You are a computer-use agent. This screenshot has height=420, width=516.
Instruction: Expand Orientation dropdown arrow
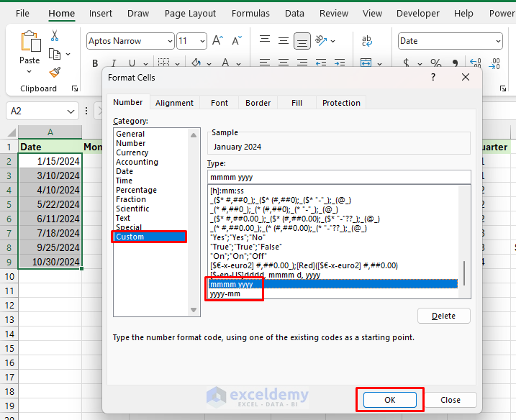333,41
